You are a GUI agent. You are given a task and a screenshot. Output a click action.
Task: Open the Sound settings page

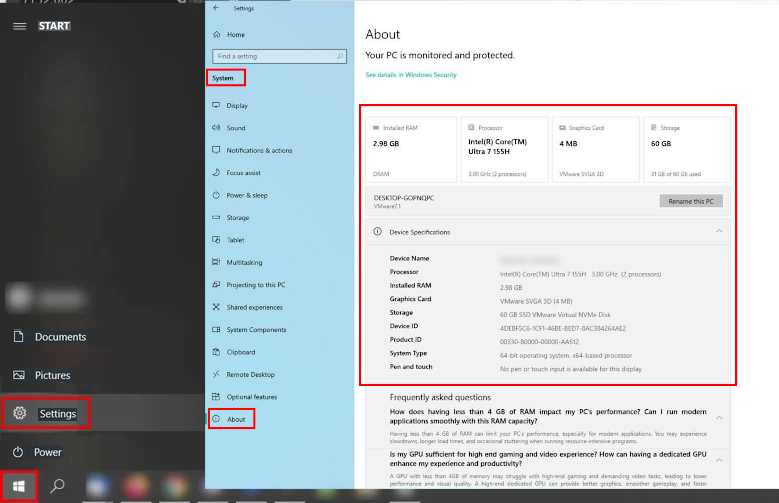pos(235,128)
